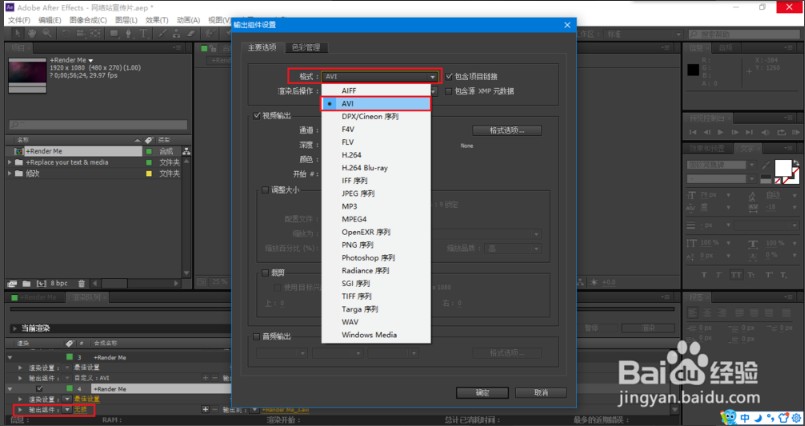Expand the 当前渲染 section
The image size is (805, 426).
coord(14,328)
